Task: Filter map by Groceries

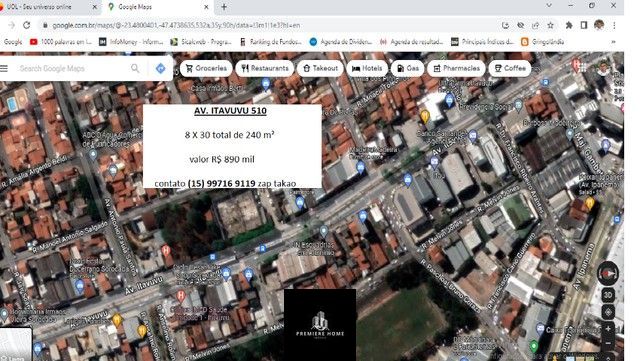Action: 206,68
